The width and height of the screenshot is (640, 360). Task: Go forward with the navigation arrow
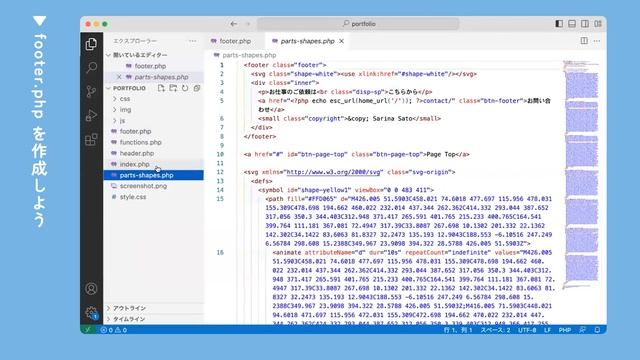(x=248, y=24)
